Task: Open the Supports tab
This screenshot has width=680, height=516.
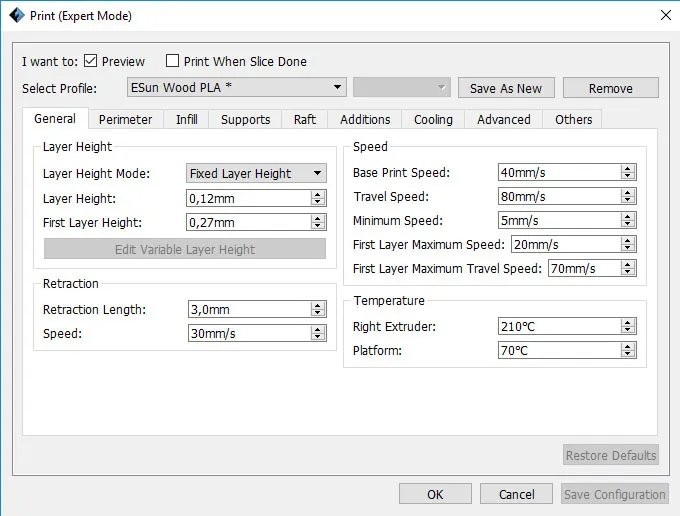Action: [x=245, y=119]
